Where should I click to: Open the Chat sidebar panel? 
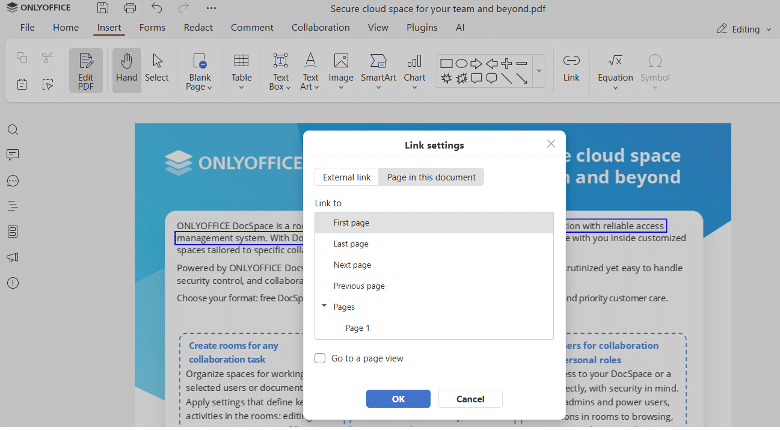click(x=13, y=181)
